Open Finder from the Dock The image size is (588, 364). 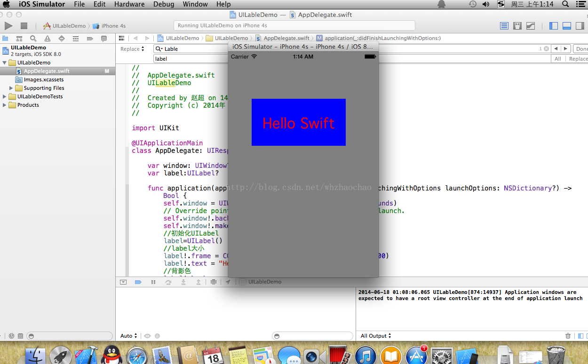click(35, 356)
